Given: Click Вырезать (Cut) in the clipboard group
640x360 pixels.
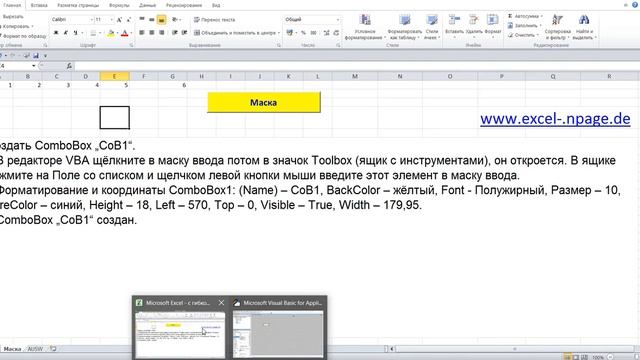Looking at the screenshot, I should coord(12,17).
